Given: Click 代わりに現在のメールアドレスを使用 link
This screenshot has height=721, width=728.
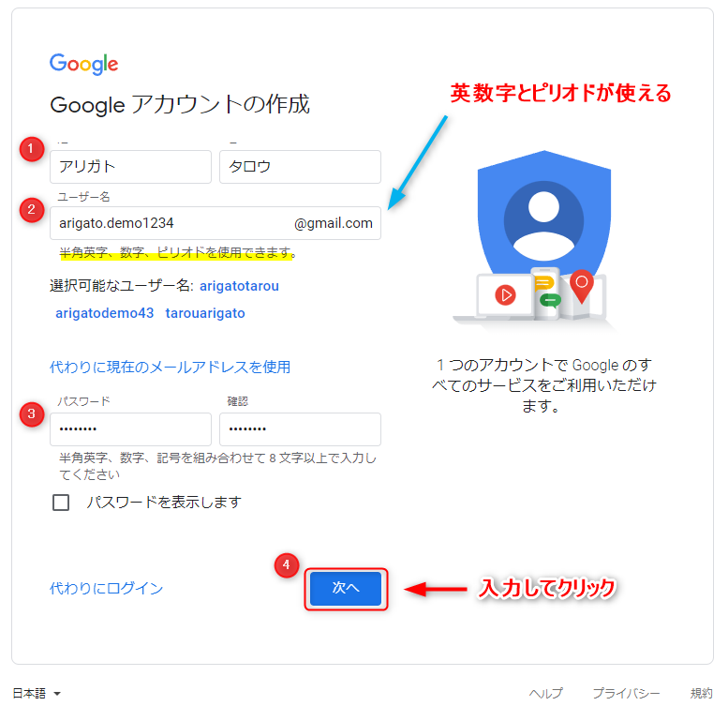Looking at the screenshot, I should click(x=170, y=367).
